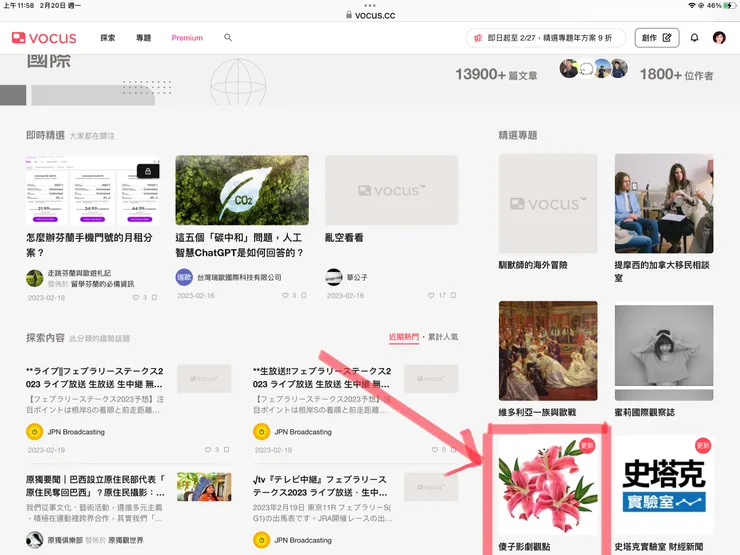Screen dimensions: 740x555
Task: Bookmark the 亂空看看 article
Action: pos(453,295)
